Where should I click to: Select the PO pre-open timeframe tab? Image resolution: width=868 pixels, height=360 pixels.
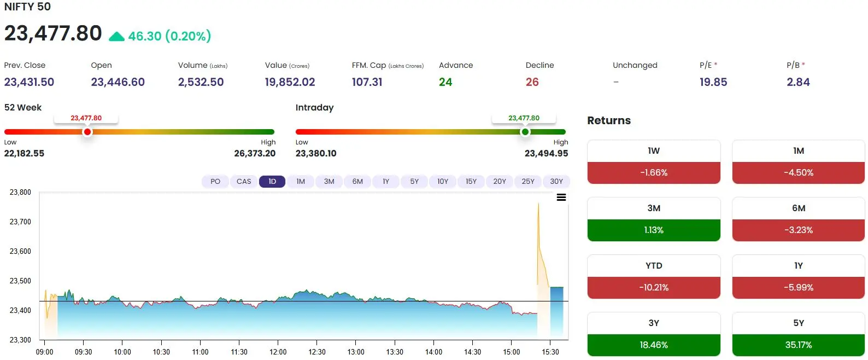coord(215,182)
